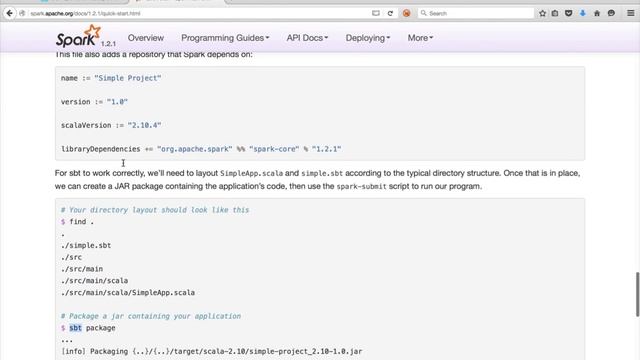Bookmark this page with the star icon

tap(542, 13)
